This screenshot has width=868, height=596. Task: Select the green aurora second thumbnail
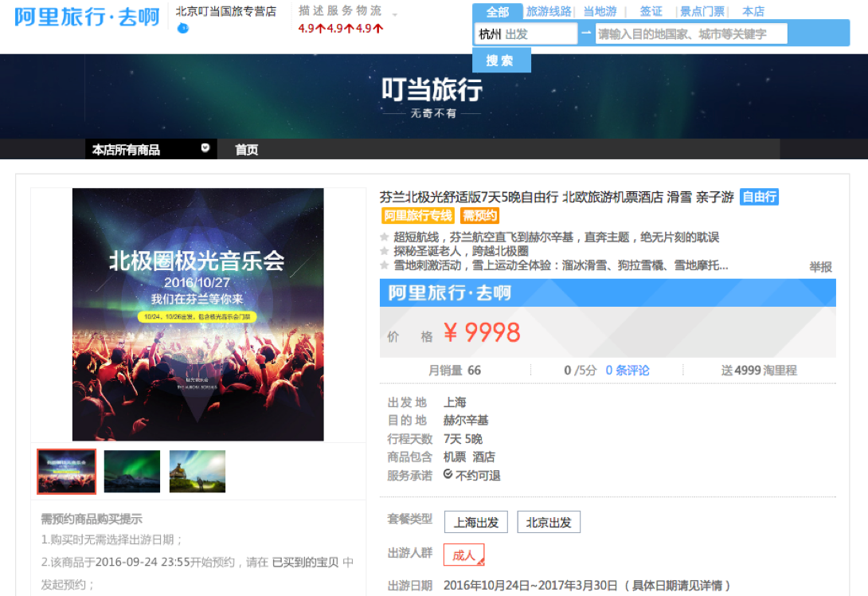132,471
